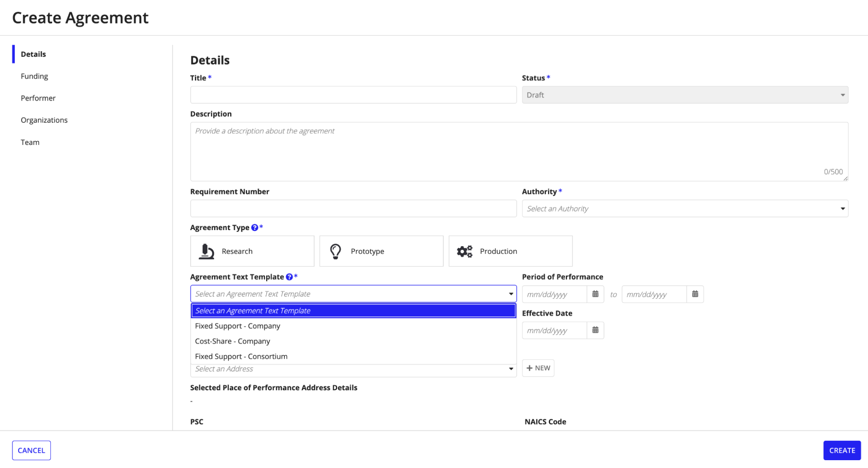Open the Status dropdown

(x=685, y=95)
